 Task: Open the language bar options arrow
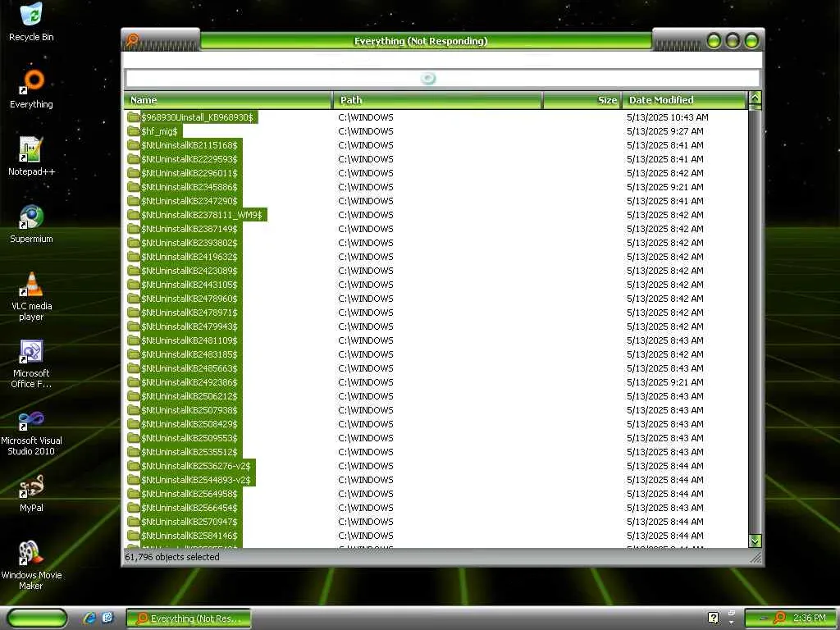click(x=731, y=623)
